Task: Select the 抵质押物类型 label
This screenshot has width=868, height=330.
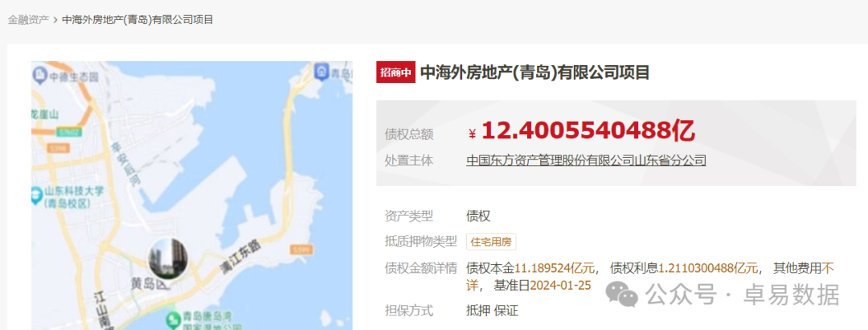Action: 421,241
